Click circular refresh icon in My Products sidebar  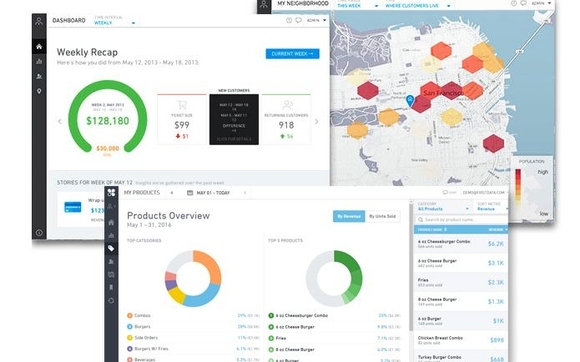111,301
